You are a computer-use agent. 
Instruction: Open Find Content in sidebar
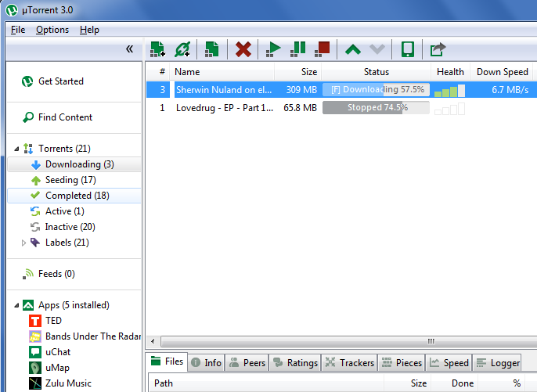click(x=58, y=117)
